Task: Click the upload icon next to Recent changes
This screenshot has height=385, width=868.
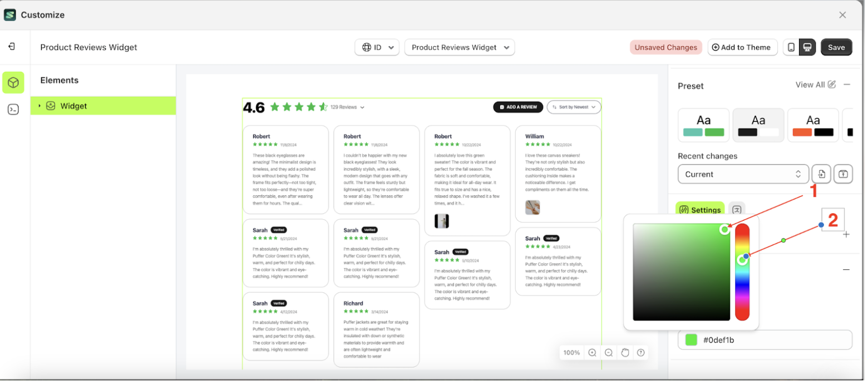Action: coord(844,174)
